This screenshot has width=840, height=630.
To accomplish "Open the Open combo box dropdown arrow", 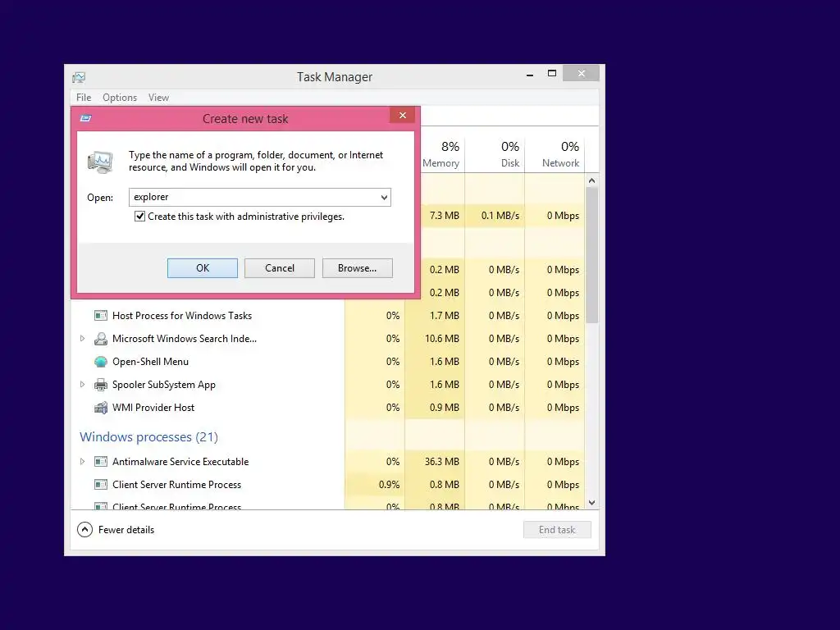I will (x=384, y=197).
